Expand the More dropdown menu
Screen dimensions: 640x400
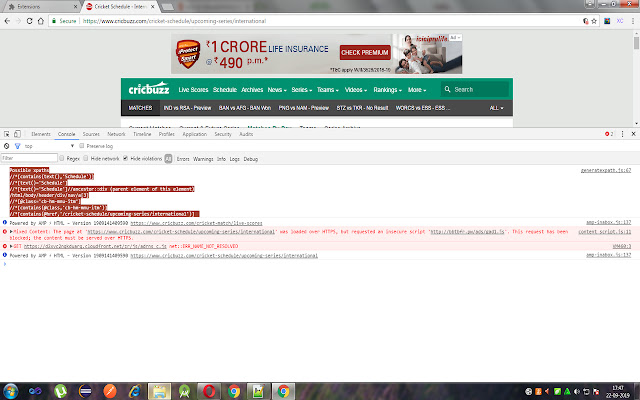[x=417, y=90]
